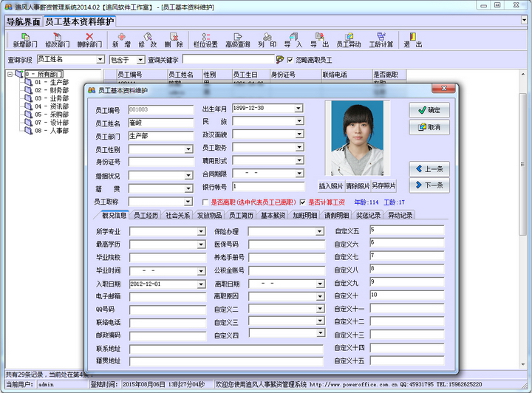Click the 员工编号 column header
The width and height of the screenshot is (532, 393).
[x=142, y=75]
